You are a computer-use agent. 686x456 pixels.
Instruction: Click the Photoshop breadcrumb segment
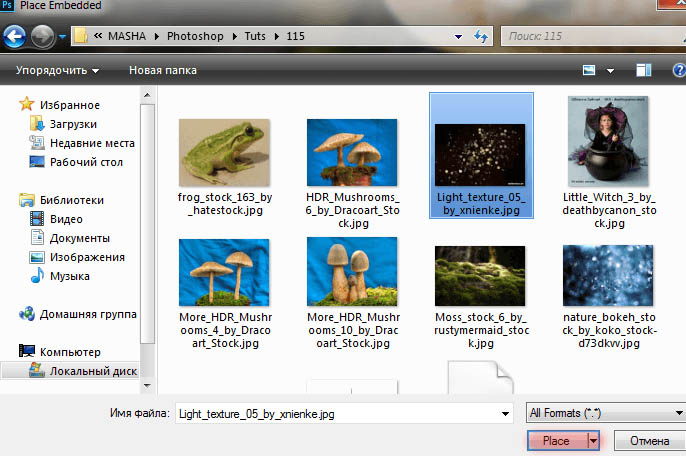click(195, 36)
